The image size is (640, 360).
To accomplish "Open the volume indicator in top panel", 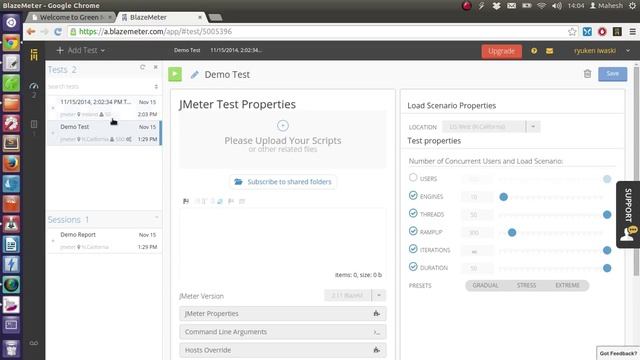I will click(x=556, y=6).
